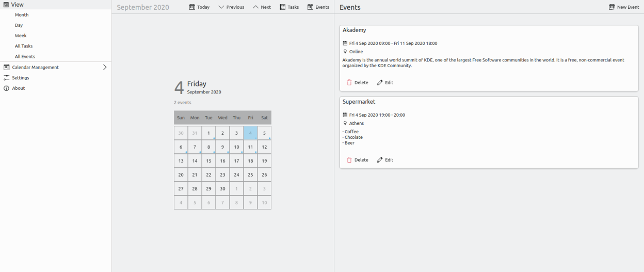This screenshot has height=272, width=644.
Task: Switch to Week view
Action: click(21, 36)
